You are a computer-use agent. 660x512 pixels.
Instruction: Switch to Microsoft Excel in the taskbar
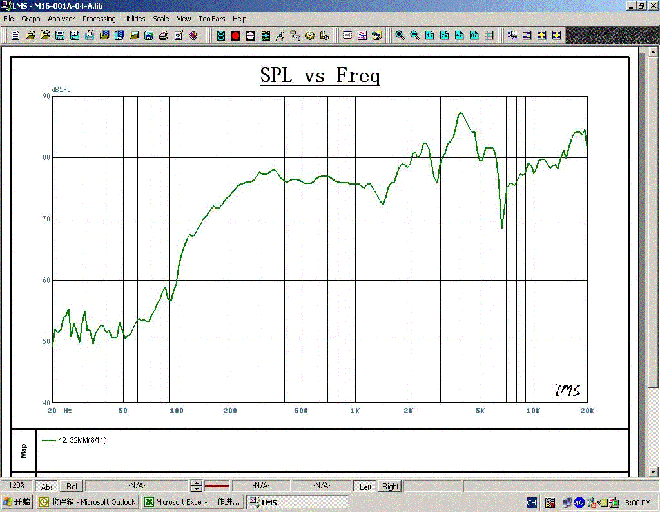(x=190, y=502)
